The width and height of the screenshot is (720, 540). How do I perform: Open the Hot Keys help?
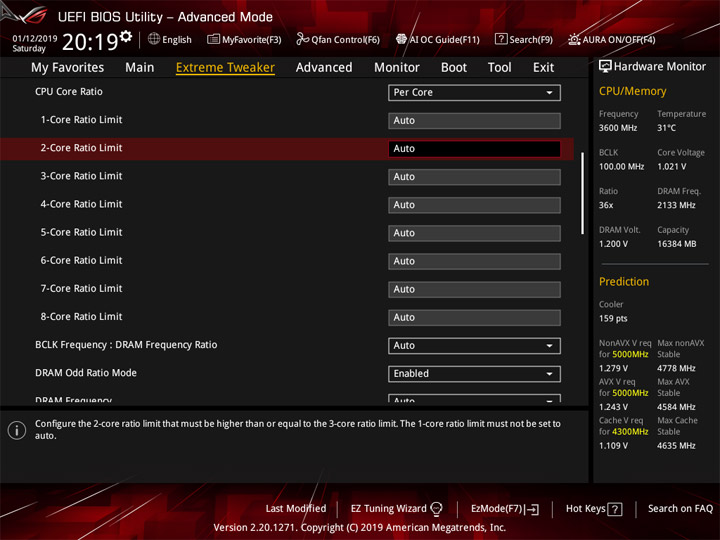pos(594,509)
